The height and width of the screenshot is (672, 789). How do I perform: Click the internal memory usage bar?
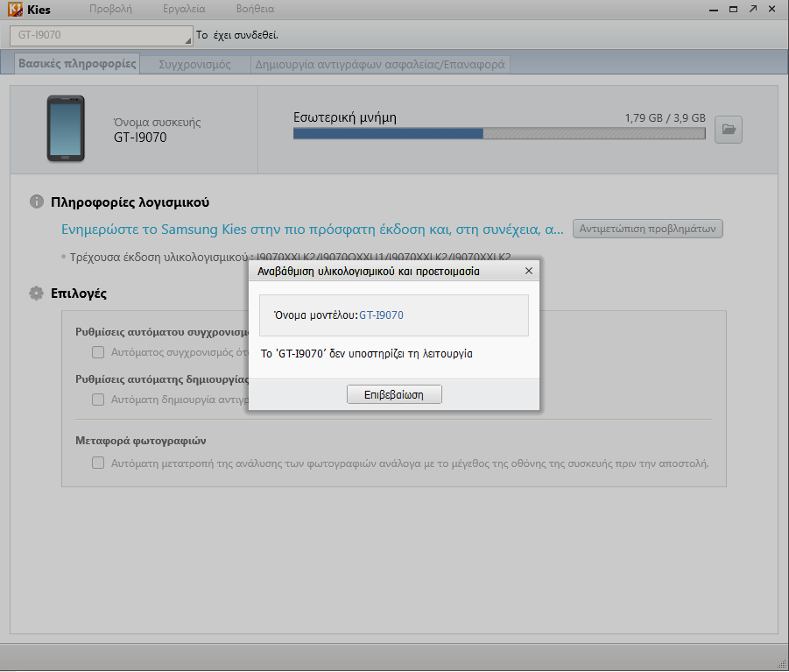coord(499,133)
